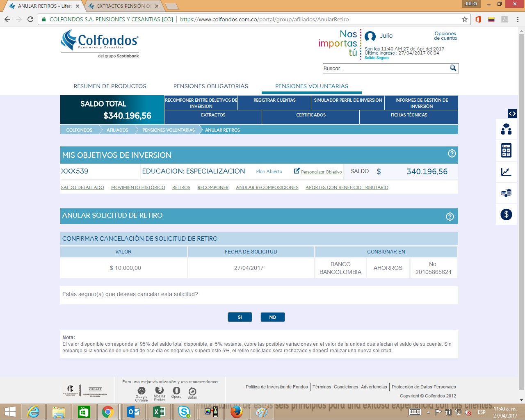Open help icon in Mis Objetivos header
Viewport: 525px width, 420px height.
[x=452, y=153]
